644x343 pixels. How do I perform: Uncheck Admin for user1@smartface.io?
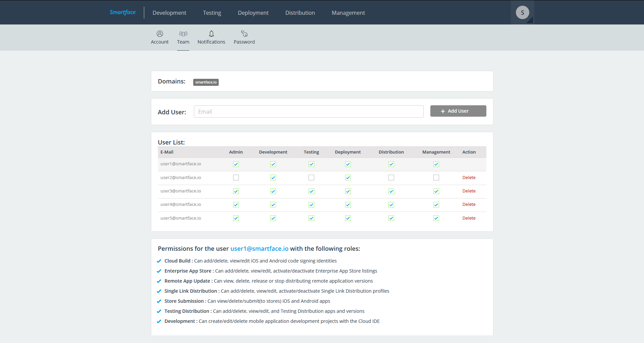[236, 164]
